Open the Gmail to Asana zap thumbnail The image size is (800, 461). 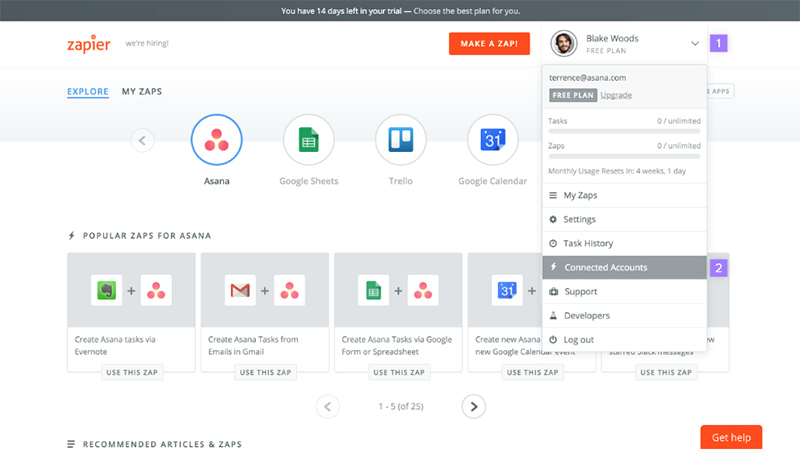pyautogui.click(x=265, y=291)
